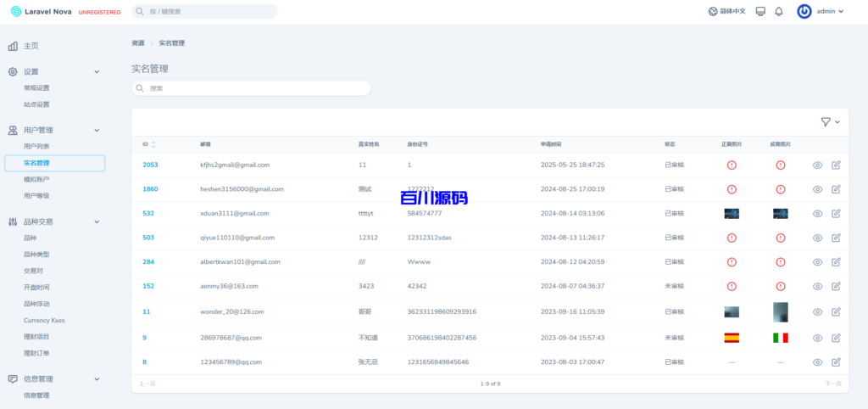Open the table filter dropdown
The width and height of the screenshot is (868, 409).
(830, 122)
